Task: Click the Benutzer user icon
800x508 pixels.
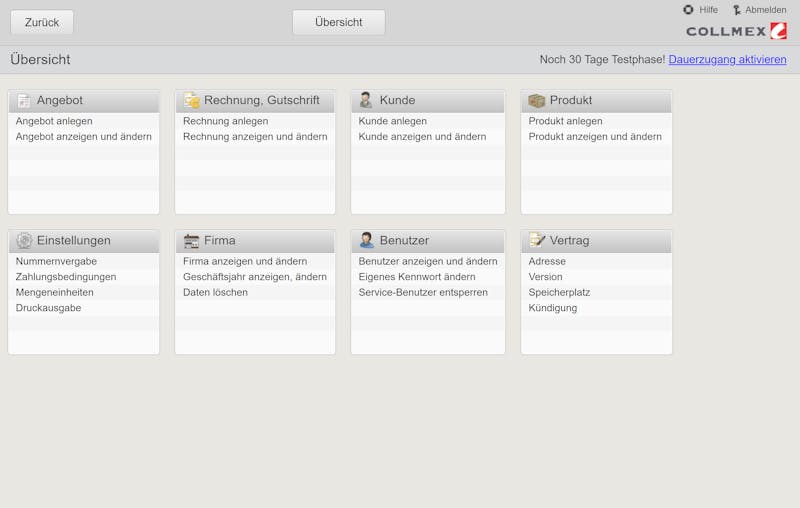Action: point(366,240)
